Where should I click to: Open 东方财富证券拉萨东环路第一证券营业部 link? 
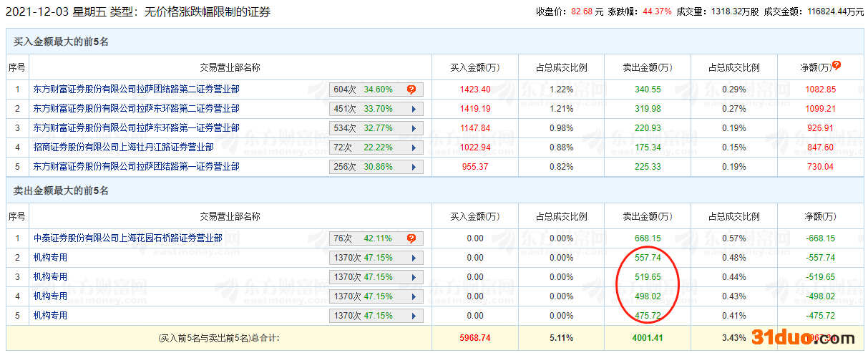pos(136,128)
